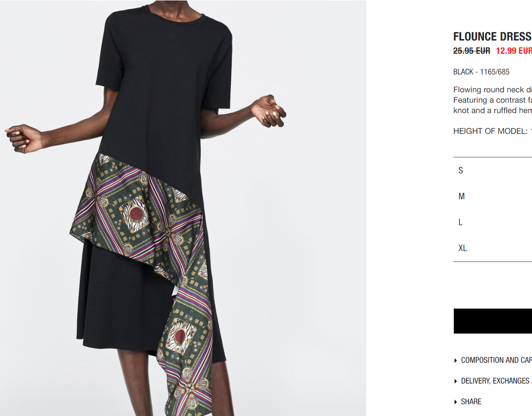
Task: Click the solid black add button
Action: pyautogui.click(x=492, y=321)
